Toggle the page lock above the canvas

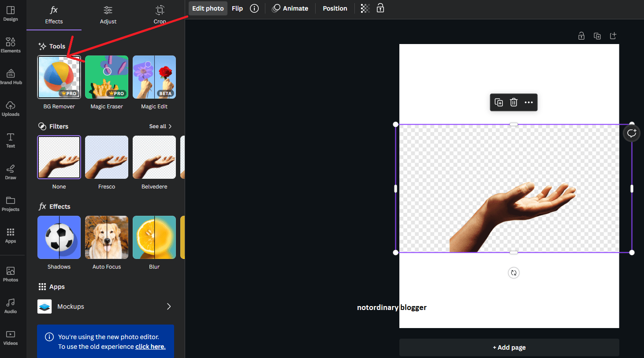tap(581, 36)
